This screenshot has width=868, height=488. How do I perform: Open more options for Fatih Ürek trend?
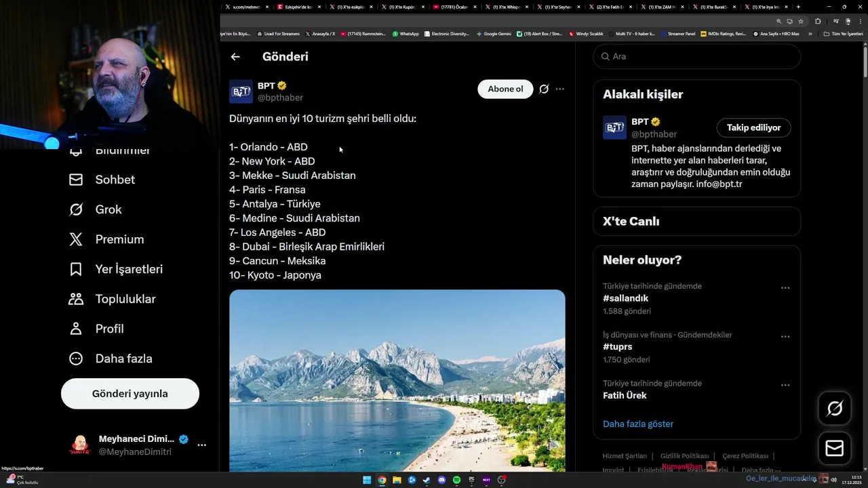pyautogui.click(x=785, y=385)
